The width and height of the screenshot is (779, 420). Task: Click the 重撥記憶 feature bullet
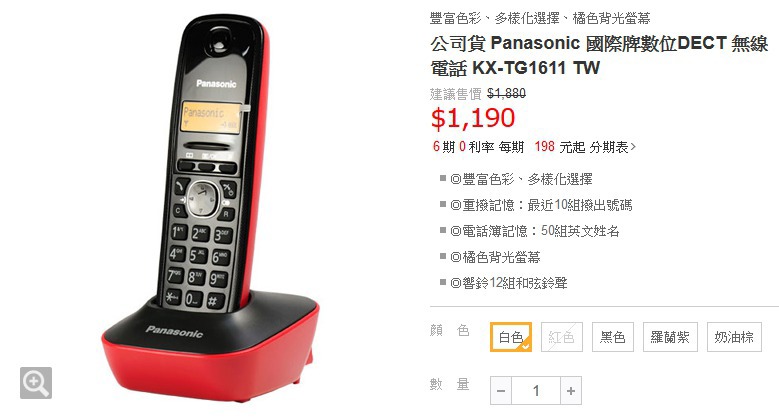click(x=541, y=205)
